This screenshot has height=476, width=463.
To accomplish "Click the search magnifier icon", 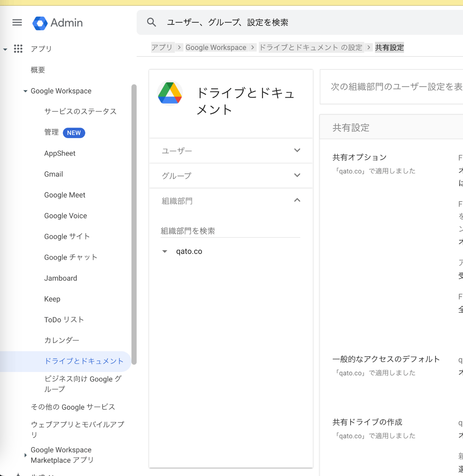I will point(152,22).
